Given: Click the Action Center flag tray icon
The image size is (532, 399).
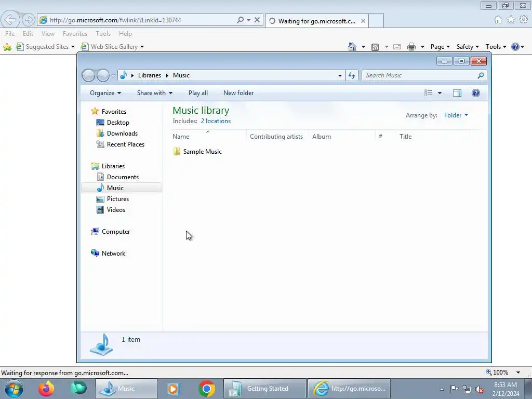Looking at the screenshot, I should [454, 389].
